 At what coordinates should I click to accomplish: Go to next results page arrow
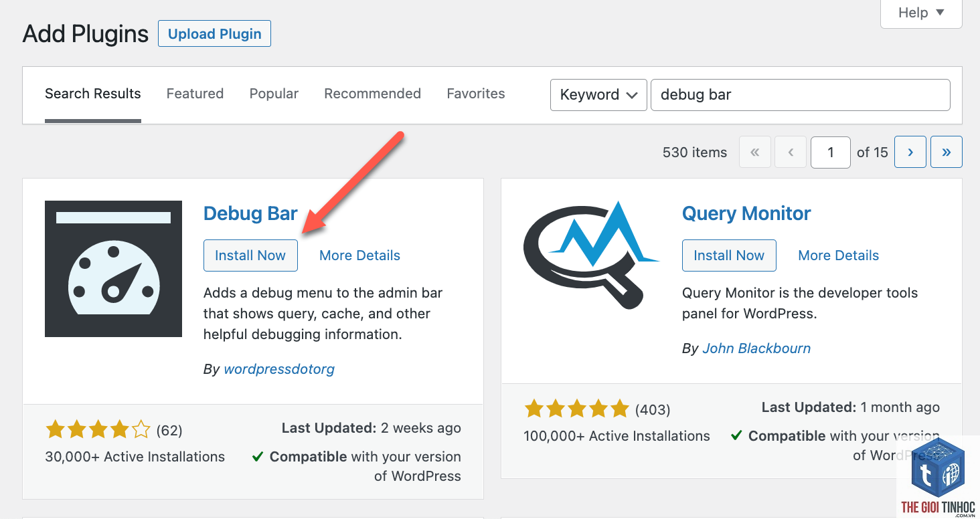(910, 152)
